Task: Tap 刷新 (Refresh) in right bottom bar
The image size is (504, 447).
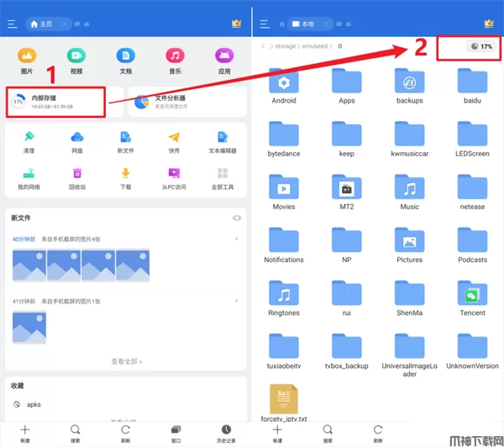Action: [x=378, y=434]
